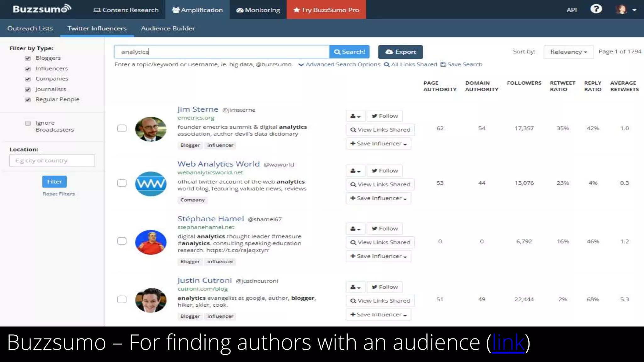
Task: Select Stéphane Hamel's row checkbox
Action: click(x=122, y=241)
